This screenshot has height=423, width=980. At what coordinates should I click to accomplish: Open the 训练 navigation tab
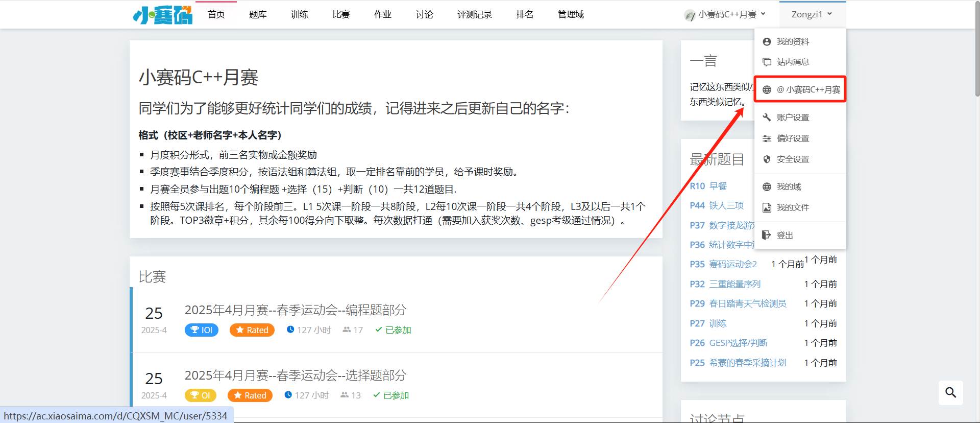300,14
